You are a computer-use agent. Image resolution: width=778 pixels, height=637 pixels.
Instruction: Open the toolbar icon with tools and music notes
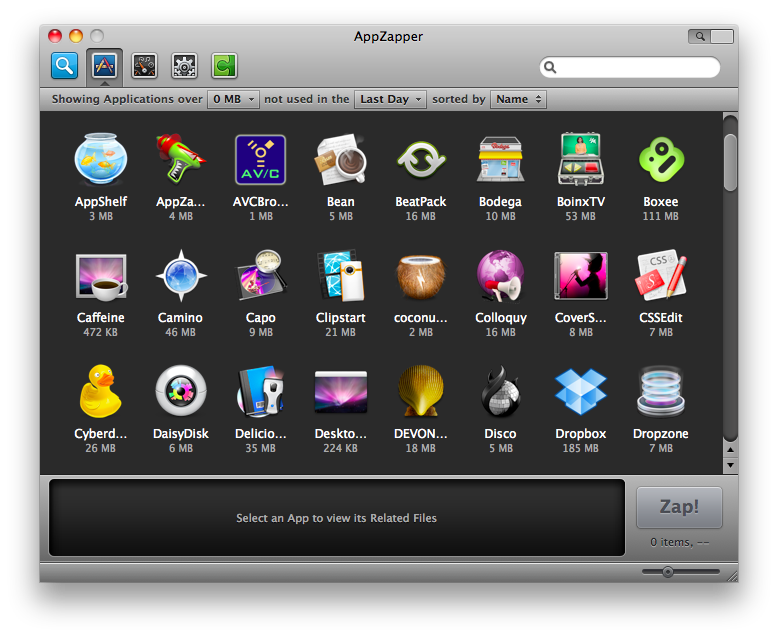pos(144,65)
